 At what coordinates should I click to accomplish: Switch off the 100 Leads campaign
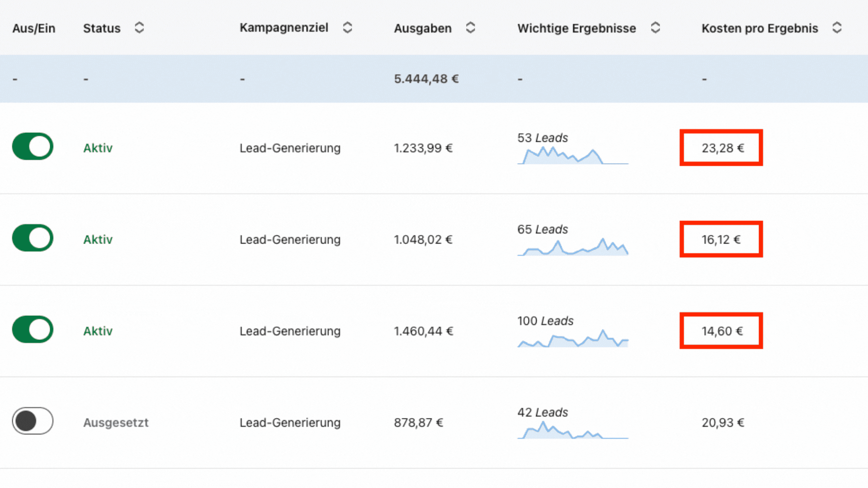point(33,330)
